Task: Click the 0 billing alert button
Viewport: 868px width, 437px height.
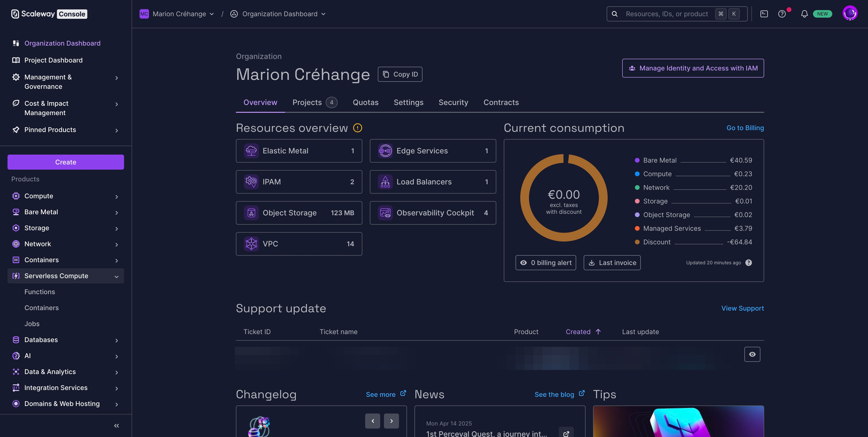Action: [546, 263]
